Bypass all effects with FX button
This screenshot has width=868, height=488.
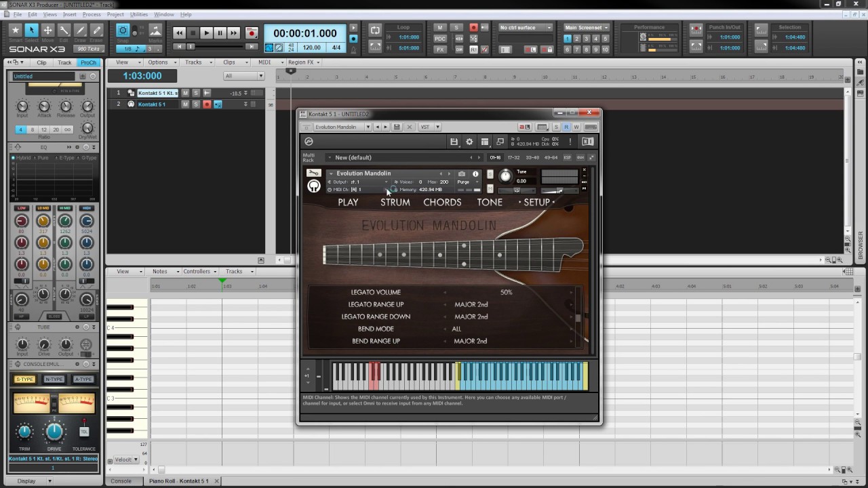[440, 49]
